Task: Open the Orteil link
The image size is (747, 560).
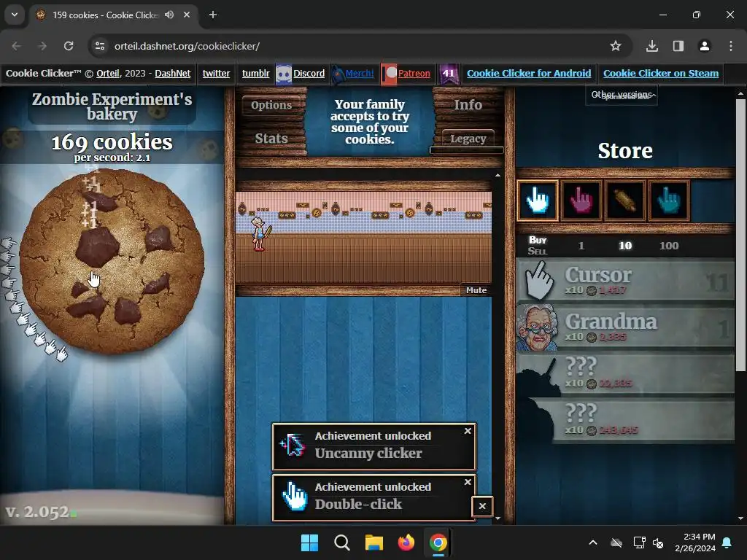Action: [108, 74]
